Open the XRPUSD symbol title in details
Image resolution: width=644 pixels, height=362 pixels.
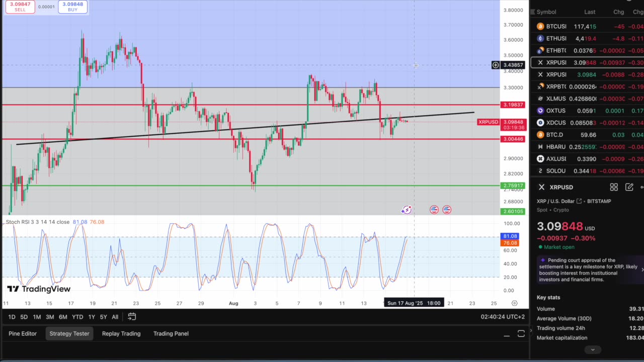click(561, 187)
